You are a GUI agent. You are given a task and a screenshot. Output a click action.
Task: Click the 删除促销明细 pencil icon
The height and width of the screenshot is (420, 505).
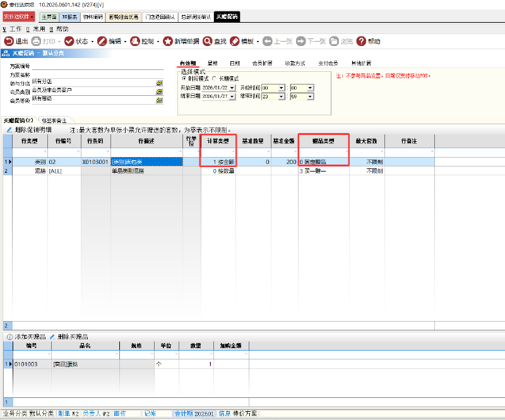point(9,130)
